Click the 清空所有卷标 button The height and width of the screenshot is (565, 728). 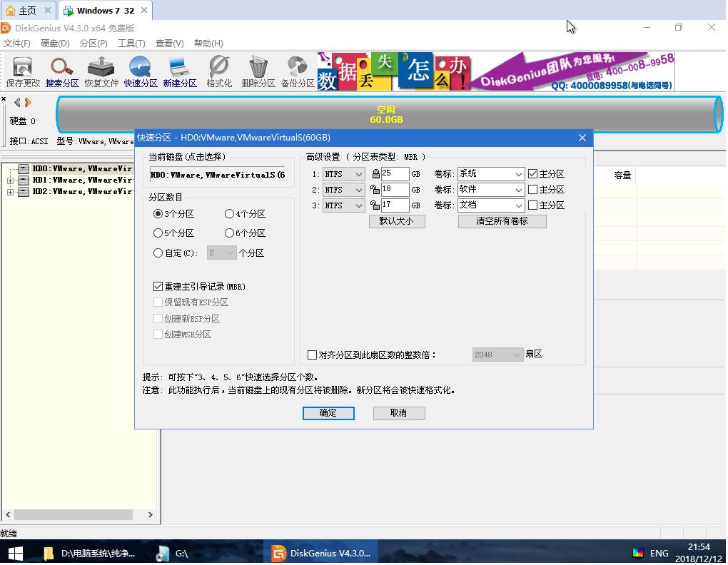point(502,221)
